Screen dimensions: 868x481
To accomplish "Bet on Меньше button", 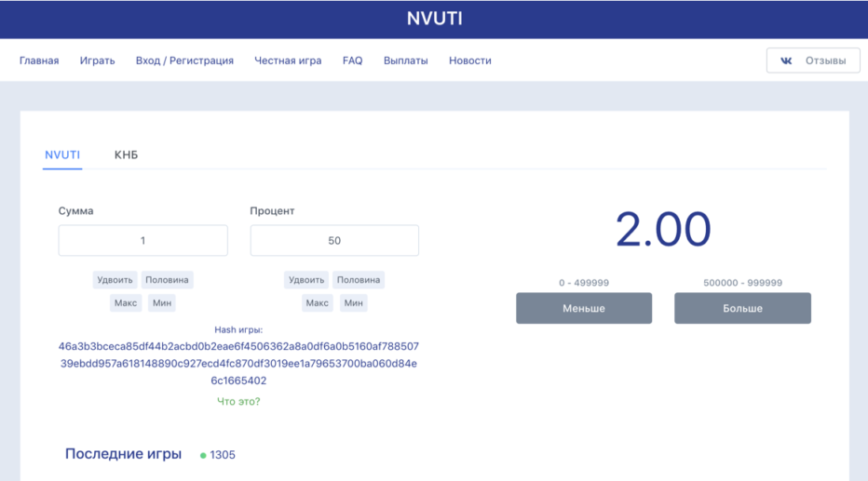I will click(584, 308).
